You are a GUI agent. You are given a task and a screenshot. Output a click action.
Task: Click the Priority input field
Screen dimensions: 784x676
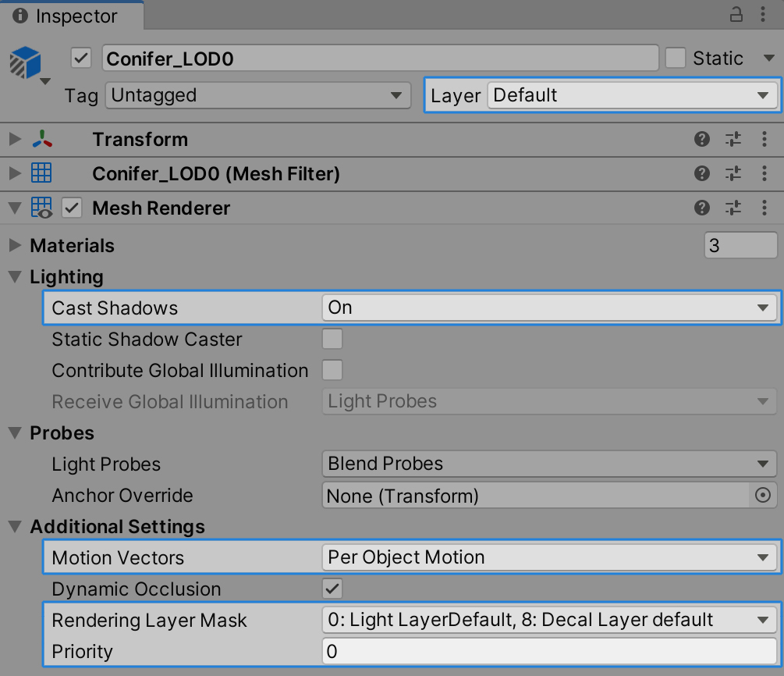(549, 651)
